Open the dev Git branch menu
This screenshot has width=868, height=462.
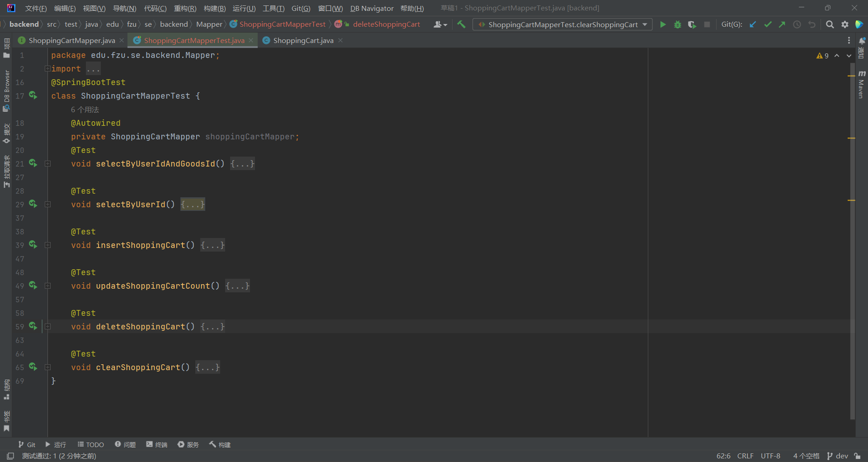[838, 456]
